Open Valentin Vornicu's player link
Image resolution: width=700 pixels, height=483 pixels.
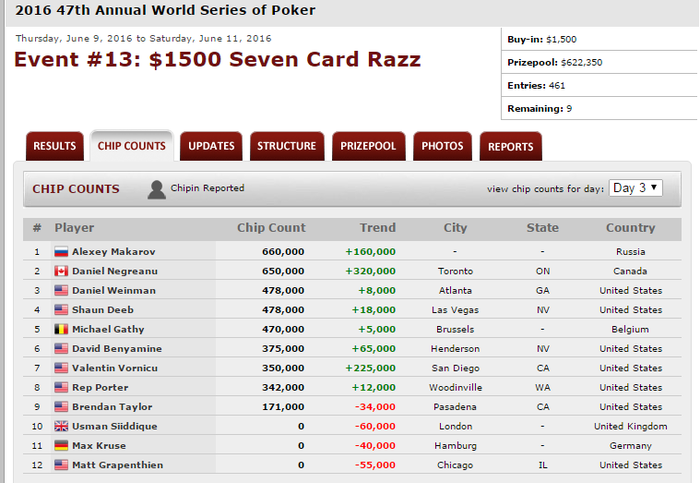click(x=115, y=368)
